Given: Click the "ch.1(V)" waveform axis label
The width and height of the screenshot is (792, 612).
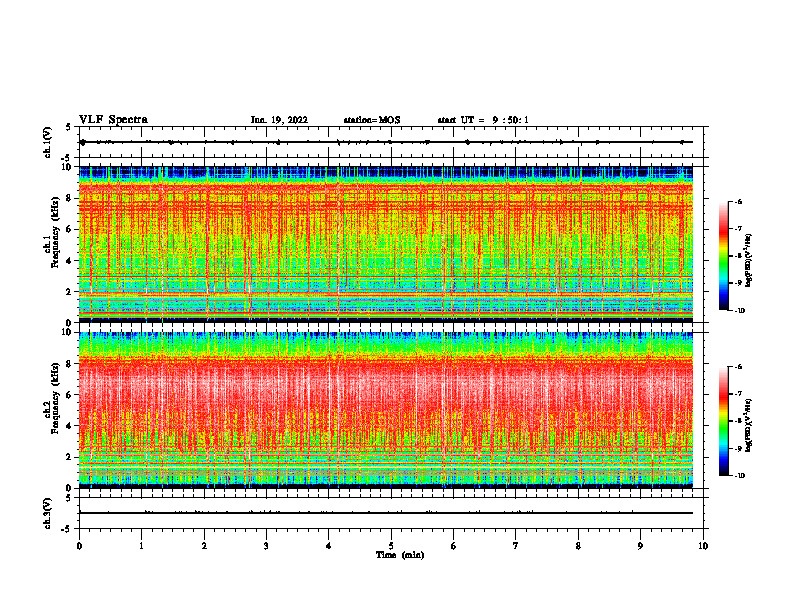Looking at the screenshot, I should [x=48, y=142].
